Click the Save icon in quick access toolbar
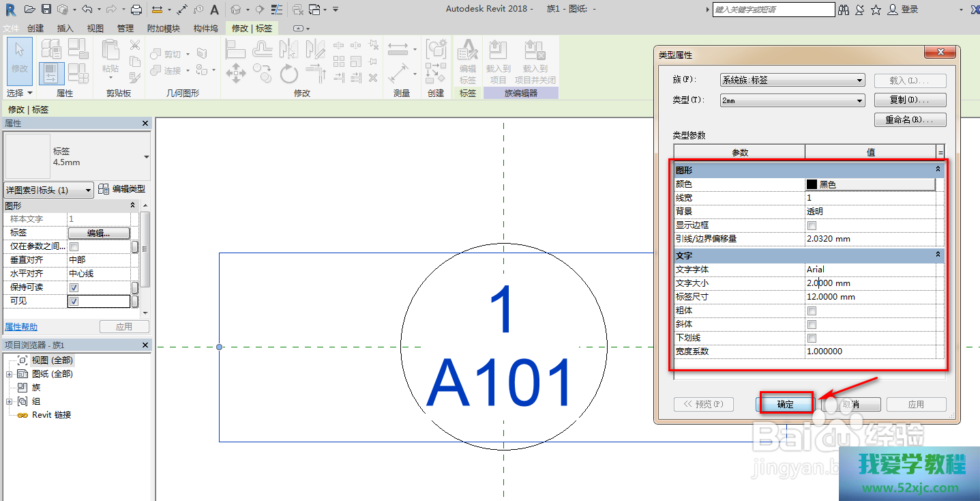 pyautogui.click(x=46, y=9)
